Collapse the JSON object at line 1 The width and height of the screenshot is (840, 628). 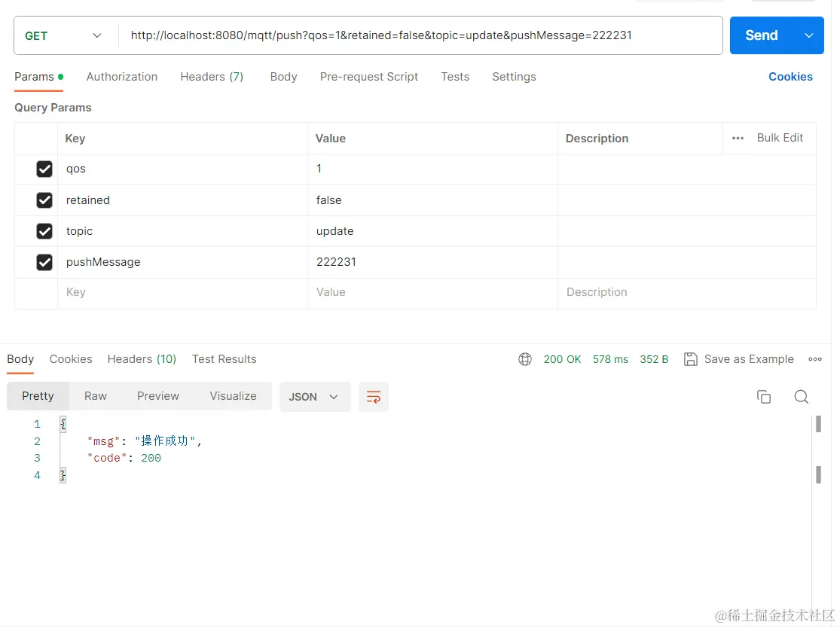(x=63, y=425)
